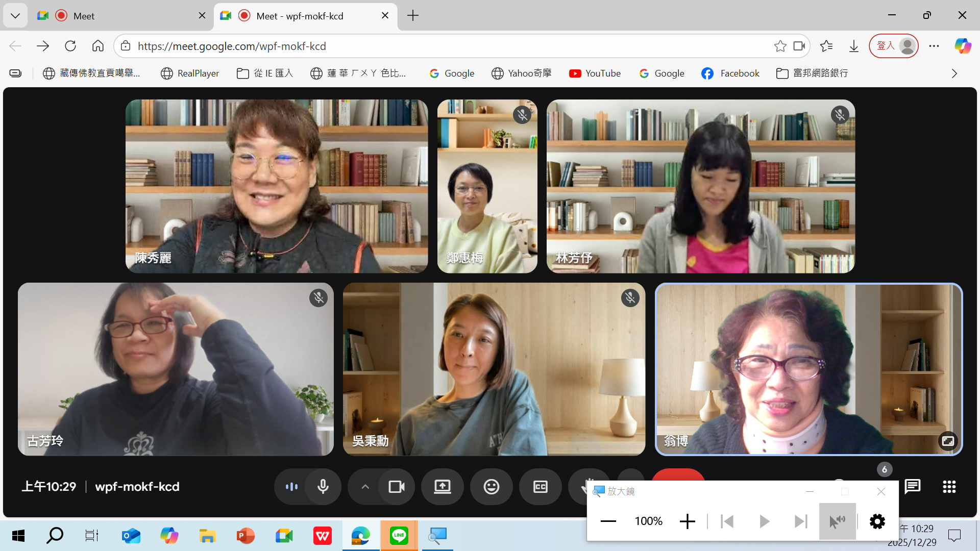Open the browser tab search dropdown
980x551 pixels.
click(x=15, y=16)
